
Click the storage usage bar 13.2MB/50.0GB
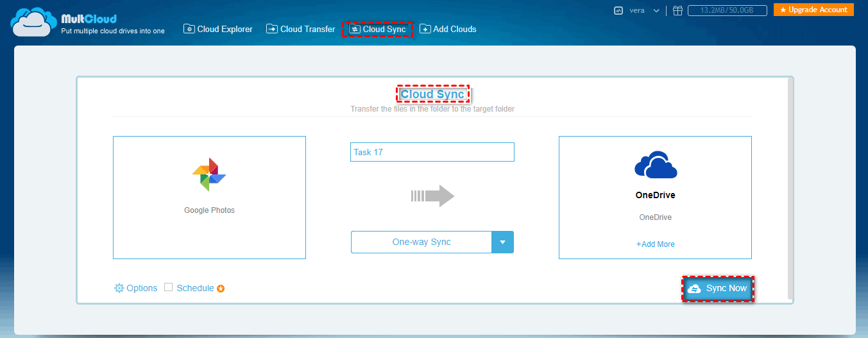click(x=728, y=10)
